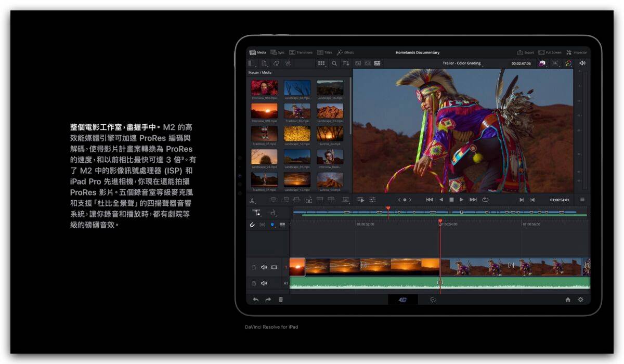Play the timeline in reverse
Viewport: 624px width, 364px height.
441,200
